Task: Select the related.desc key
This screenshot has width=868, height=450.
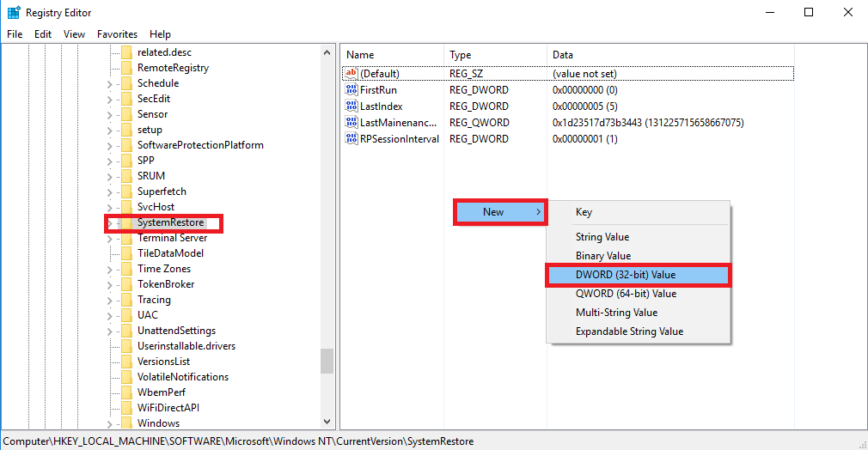Action: pos(164,52)
